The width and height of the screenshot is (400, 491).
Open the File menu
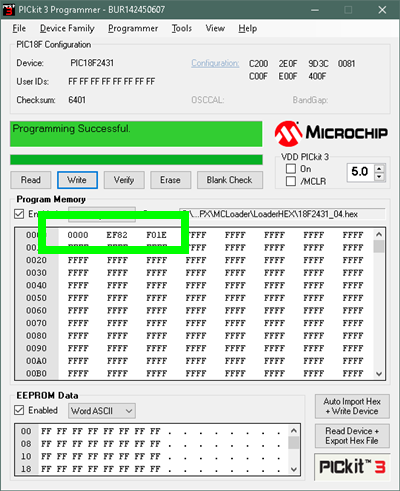point(19,29)
